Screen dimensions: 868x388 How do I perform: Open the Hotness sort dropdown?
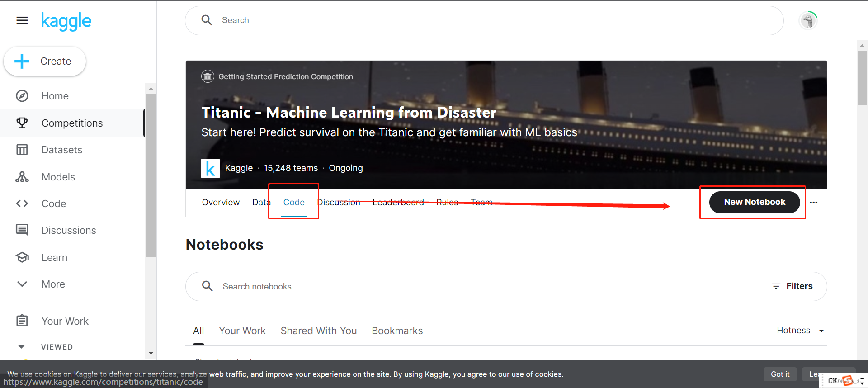pyautogui.click(x=801, y=331)
